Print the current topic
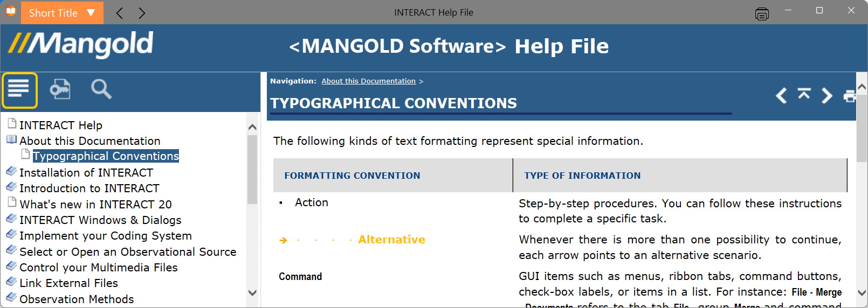This screenshot has height=308, width=868. pyautogui.click(x=850, y=96)
